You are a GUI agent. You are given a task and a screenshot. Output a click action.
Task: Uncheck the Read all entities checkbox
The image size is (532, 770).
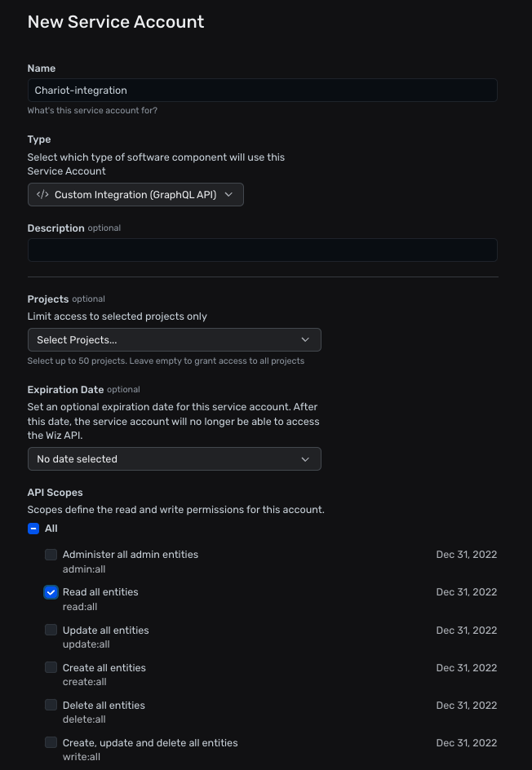click(x=51, y=592)
